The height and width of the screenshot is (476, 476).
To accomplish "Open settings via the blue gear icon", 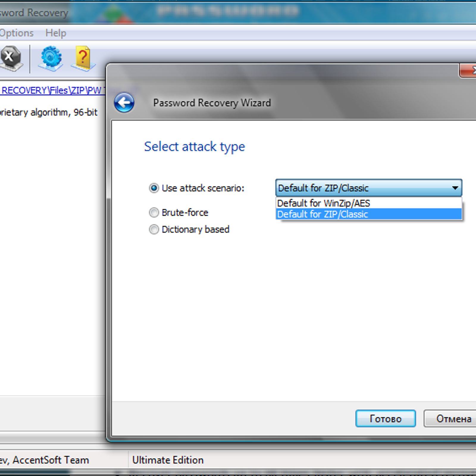I will tap(50, 58).
